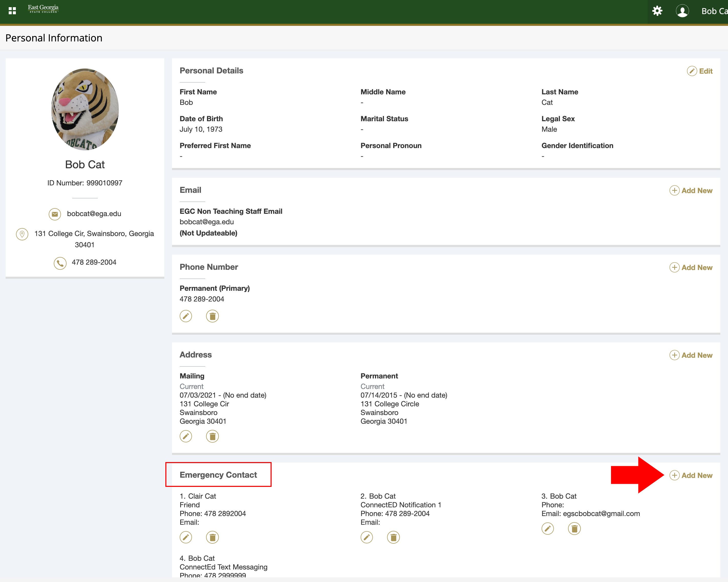
Task: Delete the Mailing address entry
Action: coord(212,436)
